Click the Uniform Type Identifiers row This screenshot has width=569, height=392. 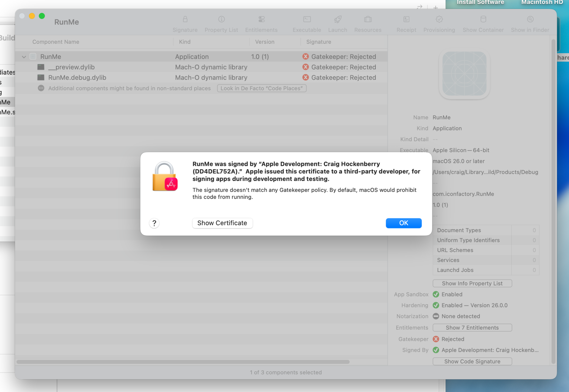(x=486, y=240)
